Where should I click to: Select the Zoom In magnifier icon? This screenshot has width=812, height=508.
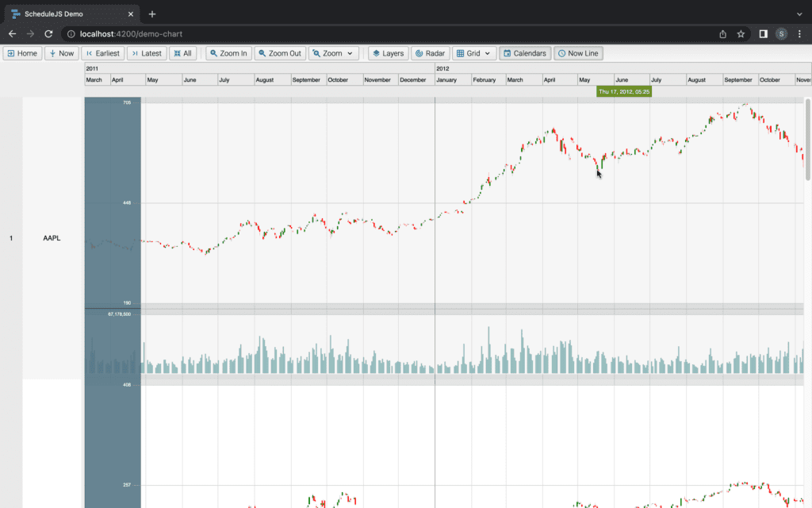213,52
